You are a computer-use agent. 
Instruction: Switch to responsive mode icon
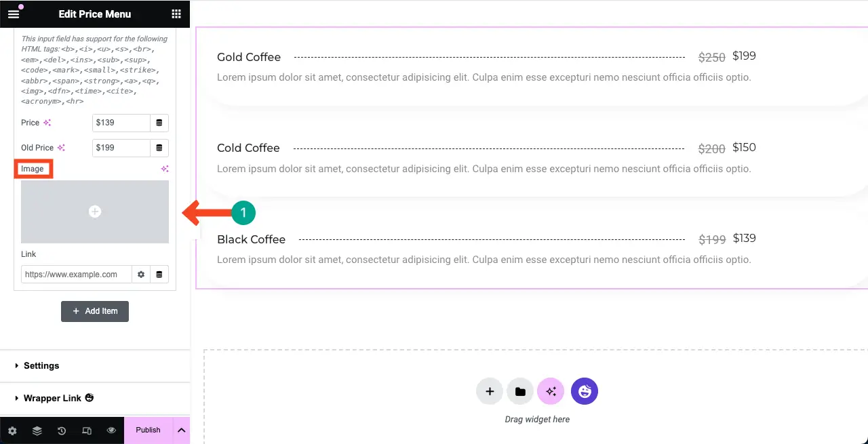point(87,430)
